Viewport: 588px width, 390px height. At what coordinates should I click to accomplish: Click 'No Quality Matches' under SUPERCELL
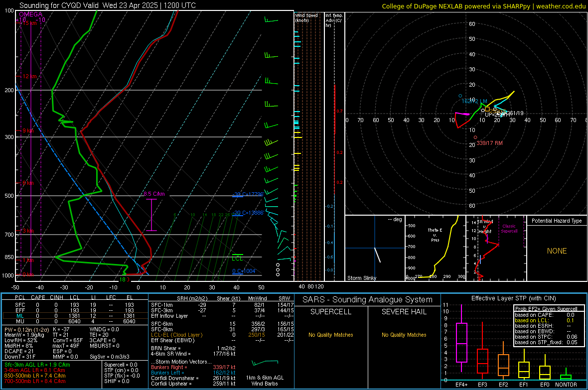(x=331, y=335)
